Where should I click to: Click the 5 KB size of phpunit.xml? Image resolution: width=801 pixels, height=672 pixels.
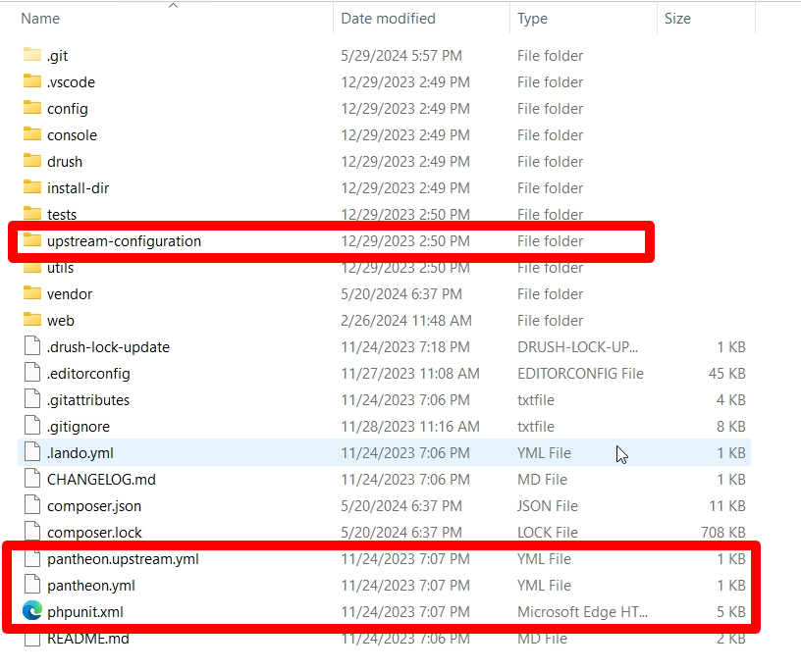pyautogui.click(x=731, y=613)
